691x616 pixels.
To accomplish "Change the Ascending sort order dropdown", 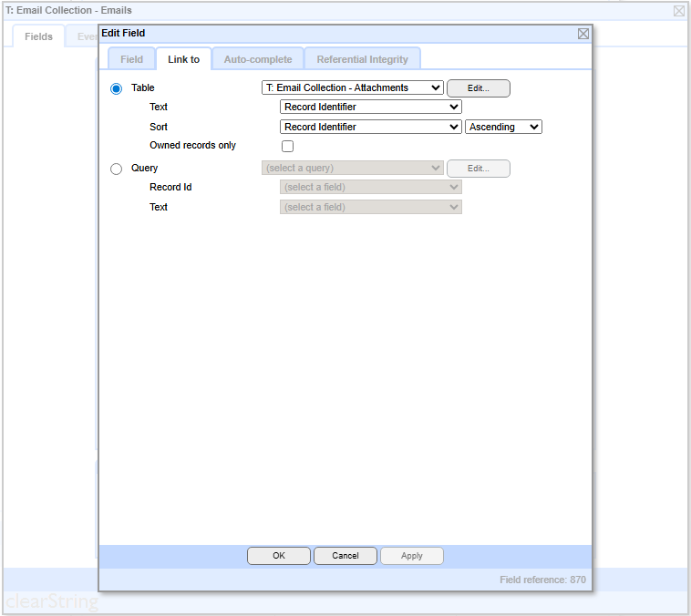I will [x=503, y=127].
